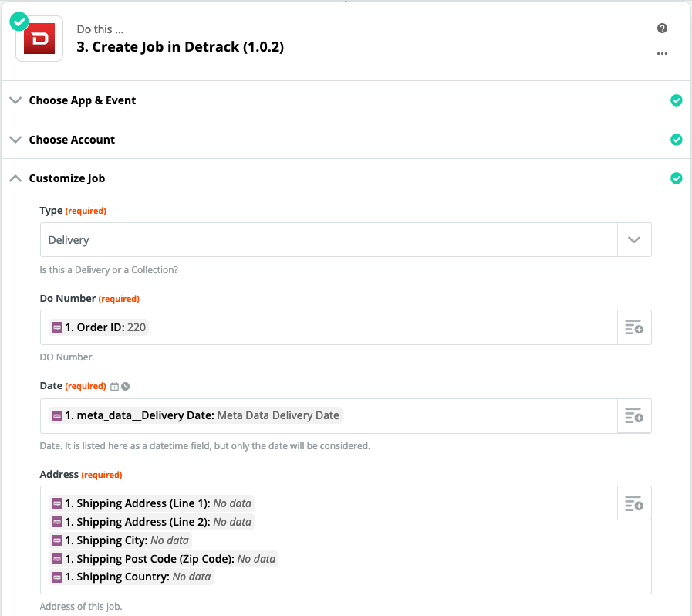Image resolution: width=692 pixels, height=616 pixels.
Task: Click the clock icon beside Date label
Action: [x=125, y=387]
